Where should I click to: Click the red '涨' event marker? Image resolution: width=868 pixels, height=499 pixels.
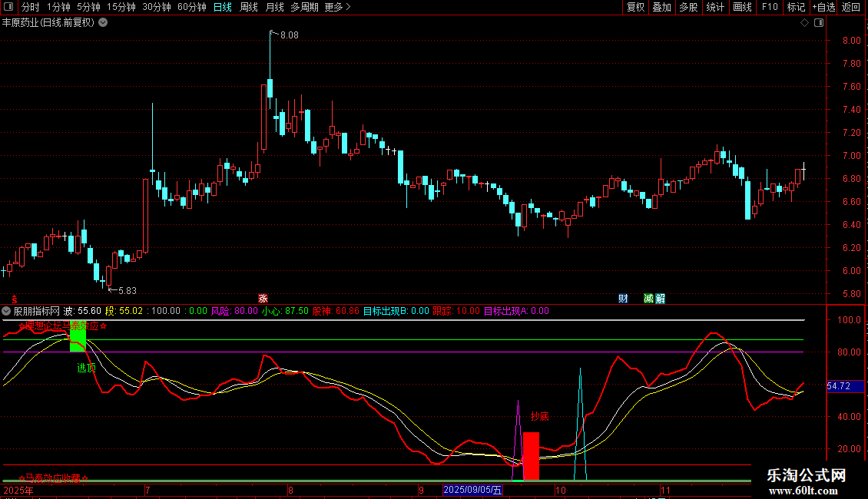263,299
